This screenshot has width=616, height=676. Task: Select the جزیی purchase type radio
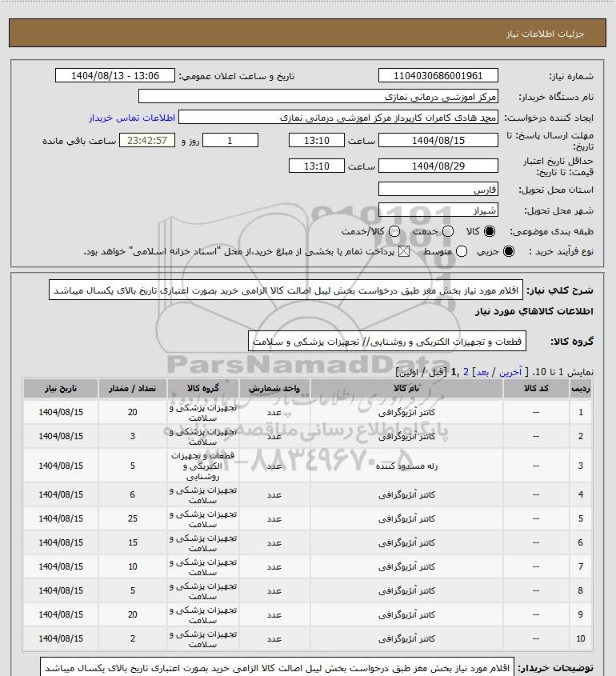(509, 251)
